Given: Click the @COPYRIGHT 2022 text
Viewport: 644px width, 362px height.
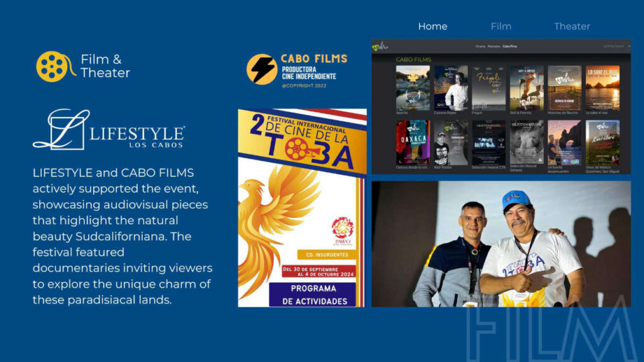Looking at the screenshot, I should (304, 85).
